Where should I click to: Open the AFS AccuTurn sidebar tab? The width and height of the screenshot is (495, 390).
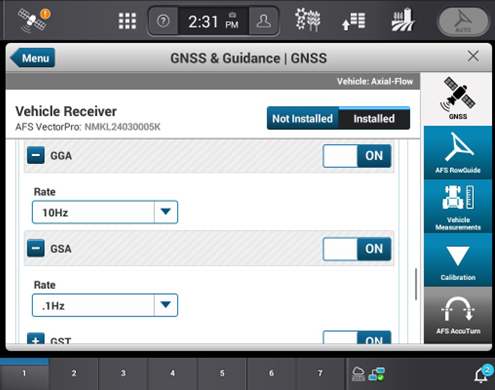click(458, 315)
